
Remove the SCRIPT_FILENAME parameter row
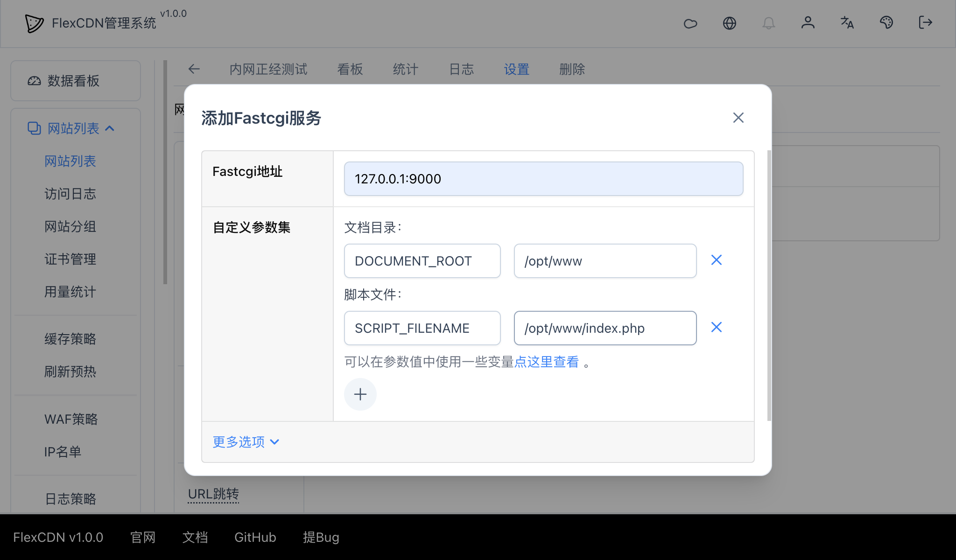[x=716, y=327]
